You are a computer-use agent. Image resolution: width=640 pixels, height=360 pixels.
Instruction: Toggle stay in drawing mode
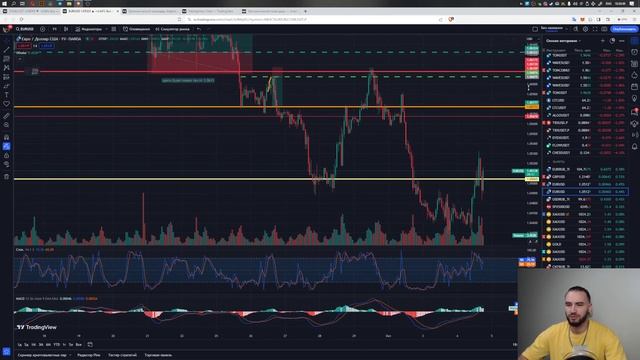click(6, 146)
